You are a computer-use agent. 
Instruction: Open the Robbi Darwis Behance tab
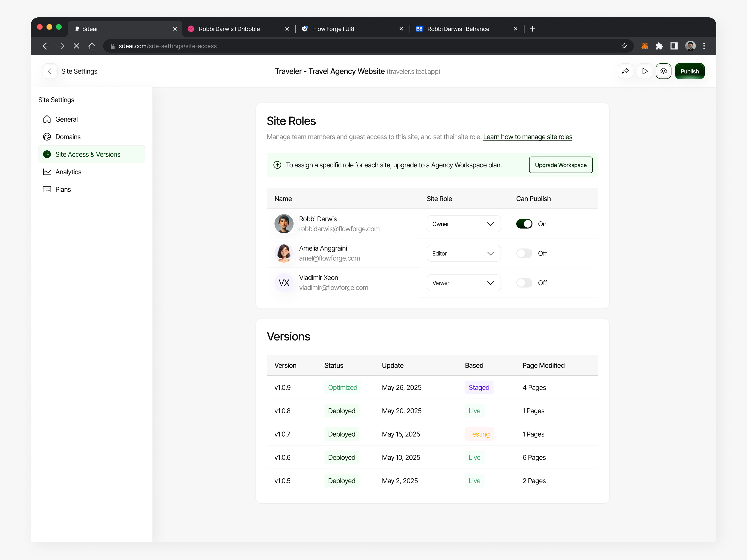(458, 29)
